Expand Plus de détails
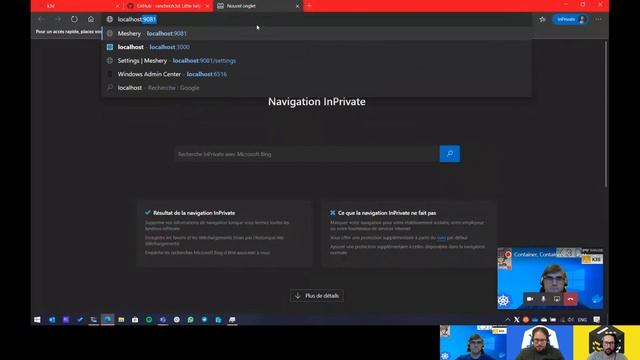This screenshot has width=640, height=360. click(x=317, y=296)
